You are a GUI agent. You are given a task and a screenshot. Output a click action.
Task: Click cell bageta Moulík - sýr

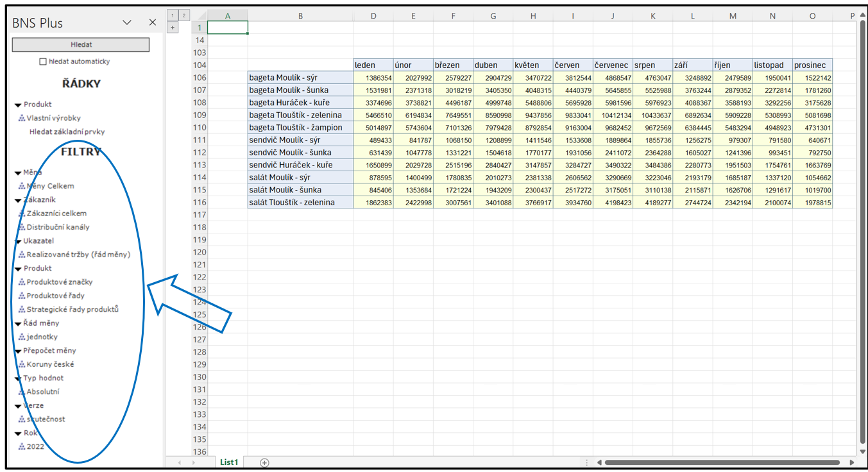tap(300, 78)
